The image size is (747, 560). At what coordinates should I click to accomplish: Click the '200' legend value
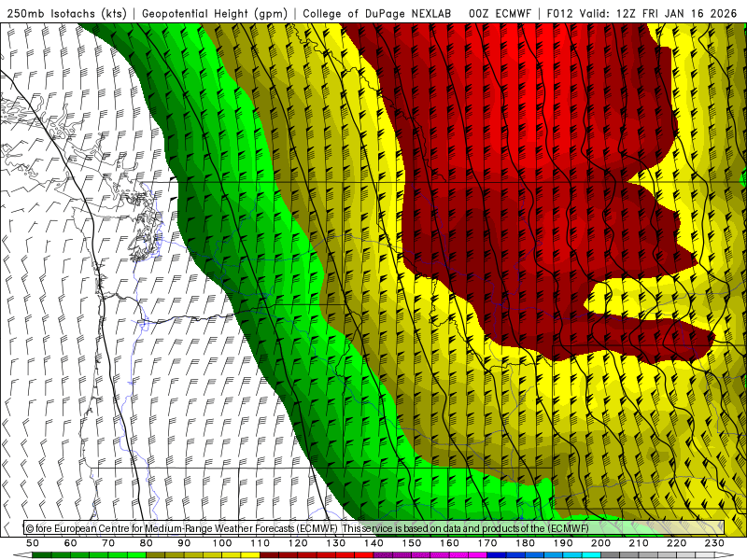[x=600, y=543]
